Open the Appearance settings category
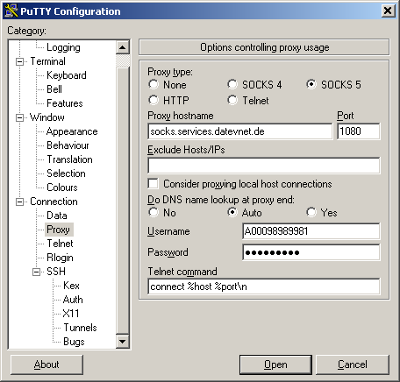 [x=72, y=131]
